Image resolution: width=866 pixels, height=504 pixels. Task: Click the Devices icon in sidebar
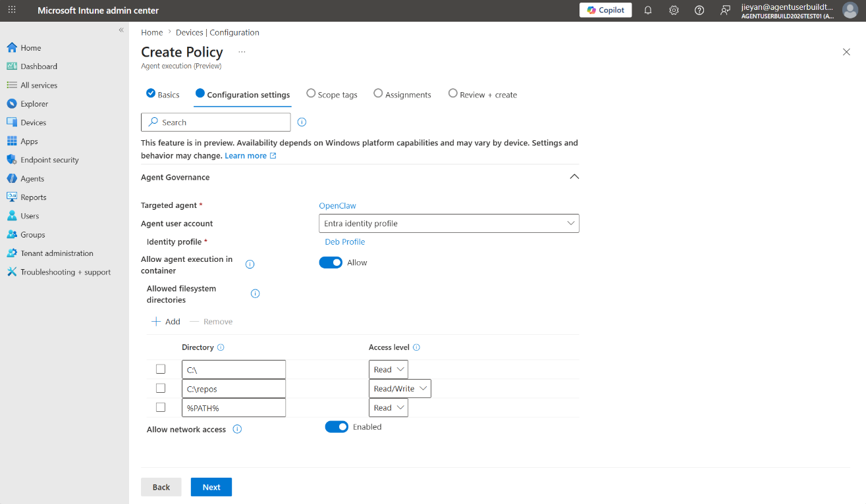pyautogui.click(x=12, y=122)
